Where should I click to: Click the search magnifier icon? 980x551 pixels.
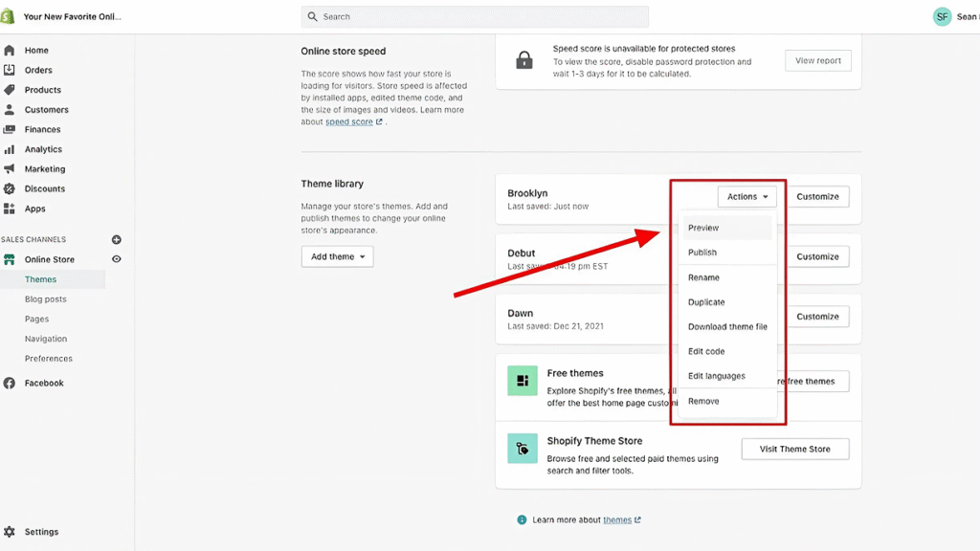(x=313, y=17)
